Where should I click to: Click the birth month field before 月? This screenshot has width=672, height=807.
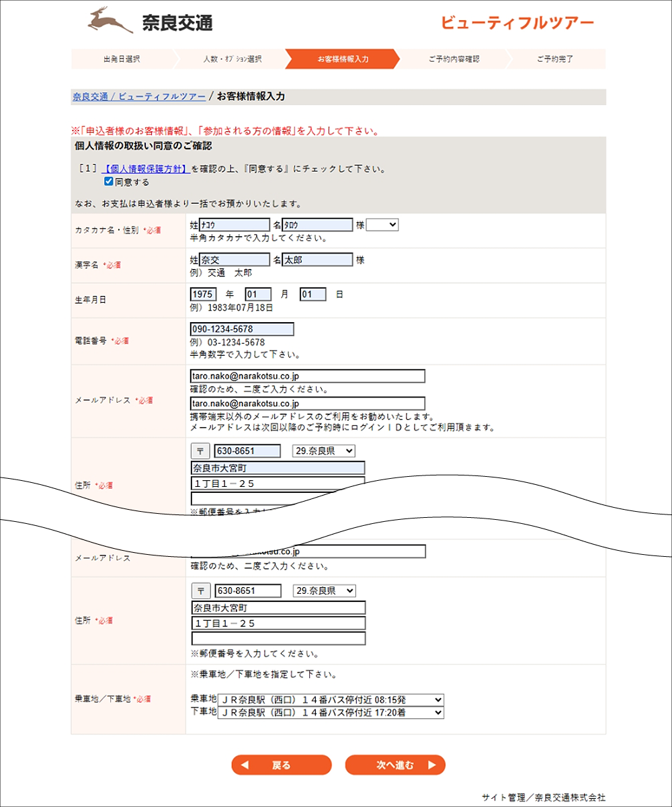pyautogui.click(x=258, y=295)
